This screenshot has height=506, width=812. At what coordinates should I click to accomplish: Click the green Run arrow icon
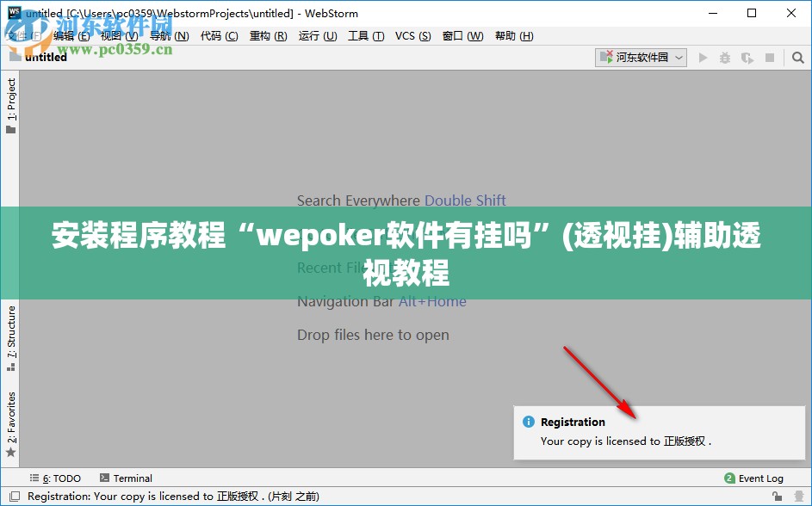click(x=703, y=58)
